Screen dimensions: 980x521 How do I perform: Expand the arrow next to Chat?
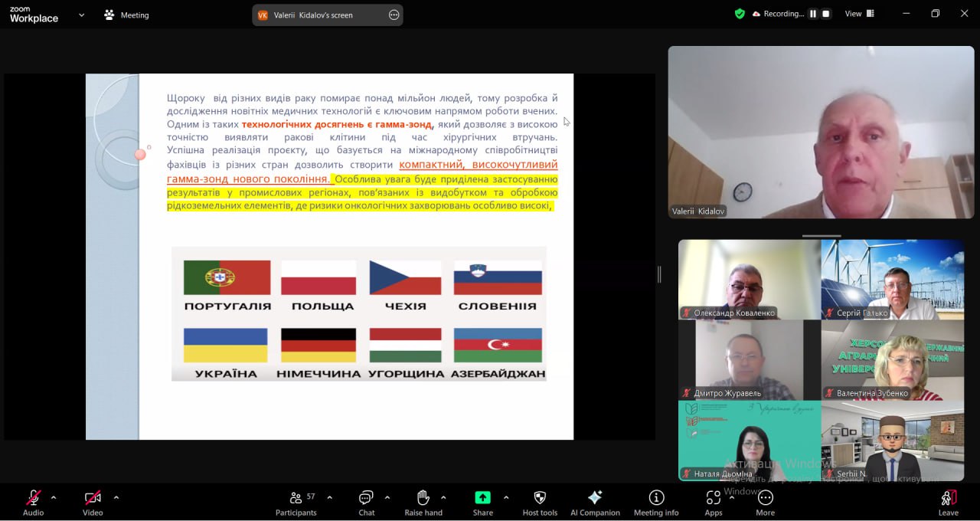pos(387,497)
